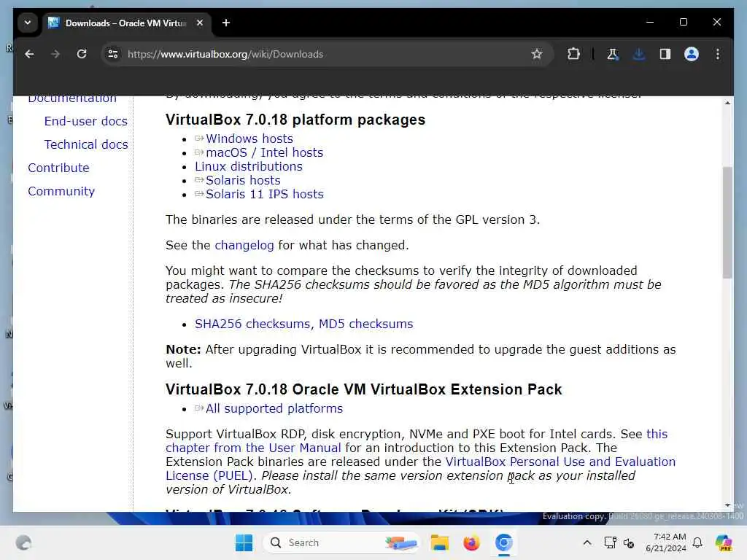This screenshot has width=747, height=560.
Task: View site information icon in address bar
Action: (x=113, y=54)
